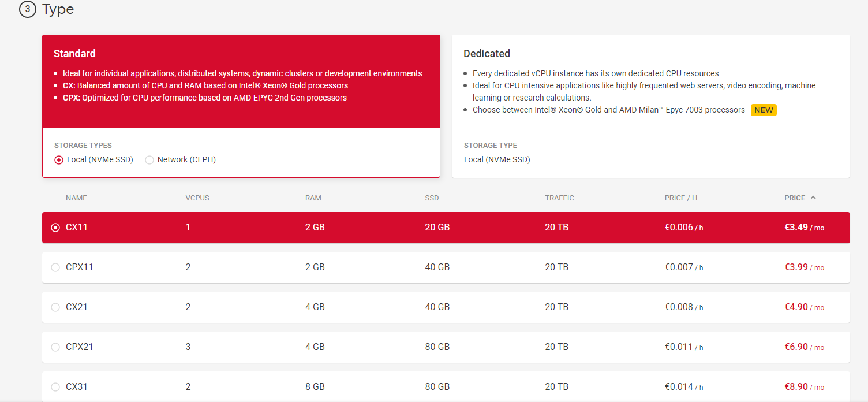This screenshot has height=402, width=868.
Task: Sort table by NAME column header
Action: pos(76,198)
